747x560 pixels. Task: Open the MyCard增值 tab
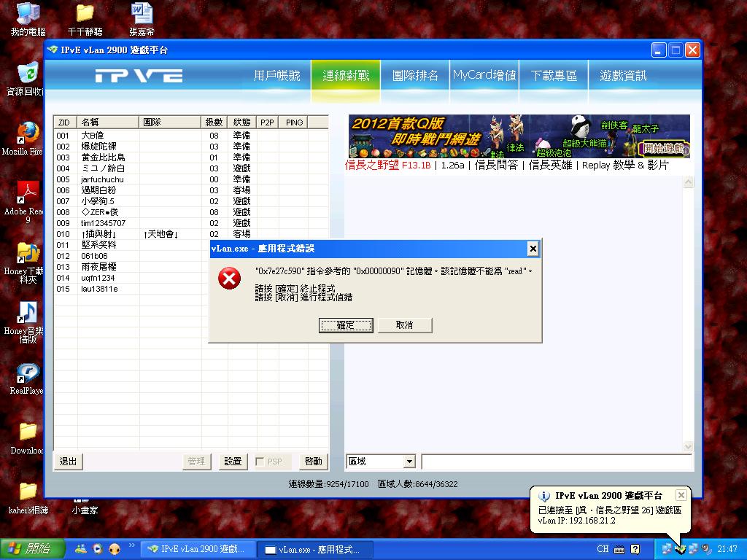[x=484, y=76]
